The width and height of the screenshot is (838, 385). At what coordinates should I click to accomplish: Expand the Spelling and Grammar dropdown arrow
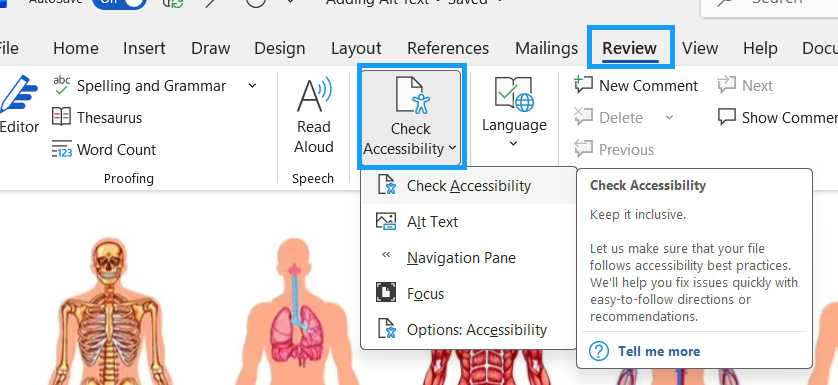252,86
